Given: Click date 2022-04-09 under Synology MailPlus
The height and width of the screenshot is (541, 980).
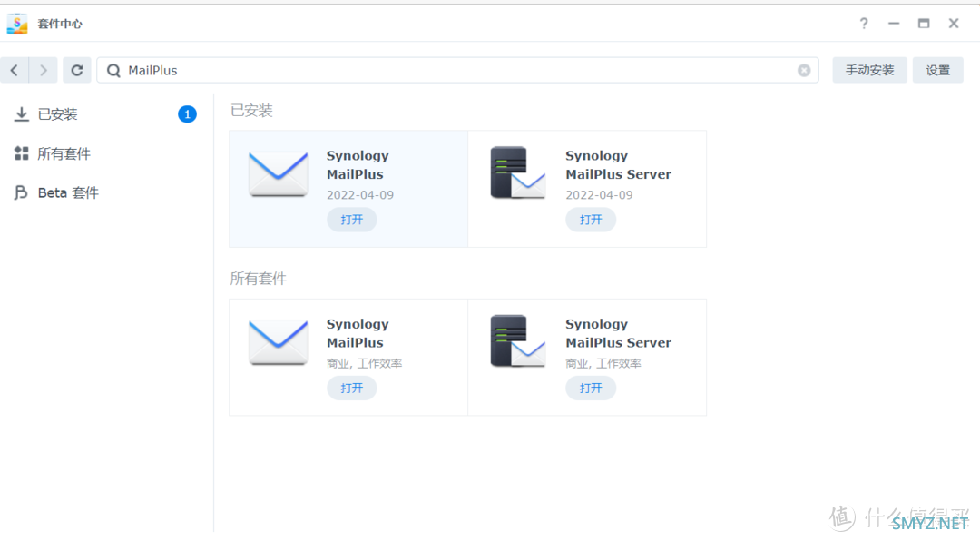Looking at the screenshot, I should (360, 195).
